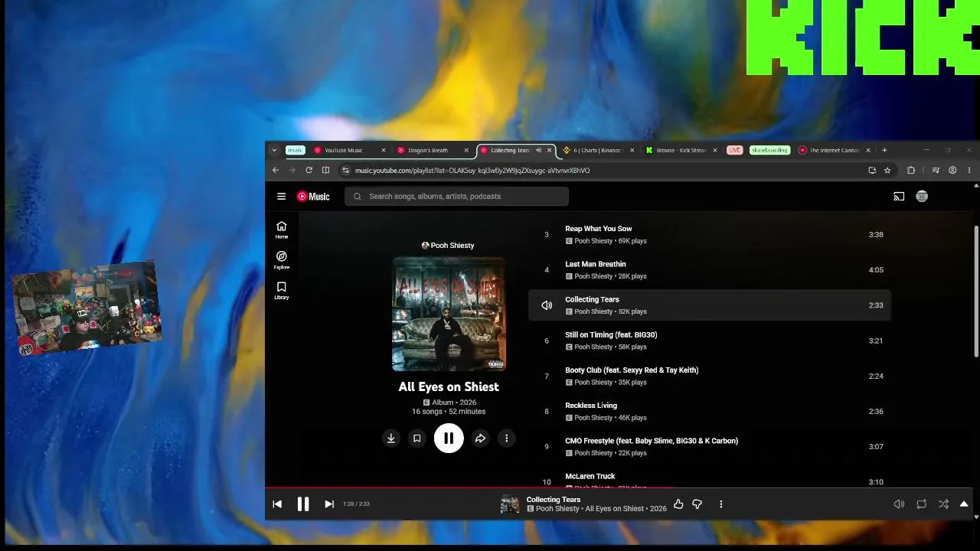This screenshot has width=980, height=551.
Task: View site information beside the URL
Action: [x=345, y=171]
